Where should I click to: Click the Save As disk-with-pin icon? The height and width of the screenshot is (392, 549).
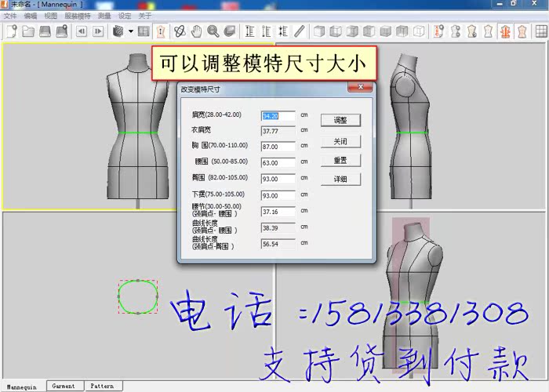point(61,31)
